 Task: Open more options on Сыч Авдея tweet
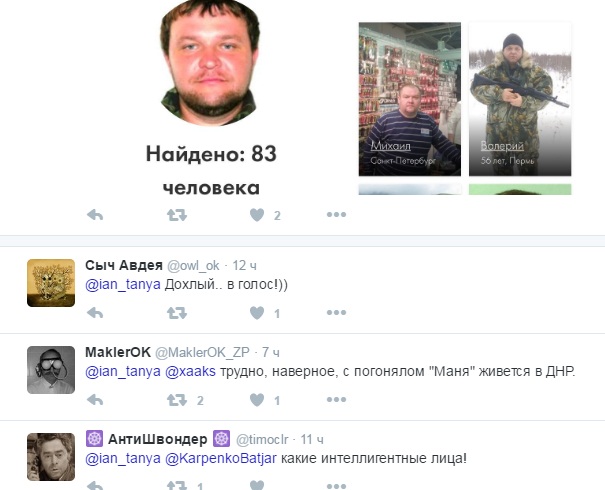click(x=336, y=313)
